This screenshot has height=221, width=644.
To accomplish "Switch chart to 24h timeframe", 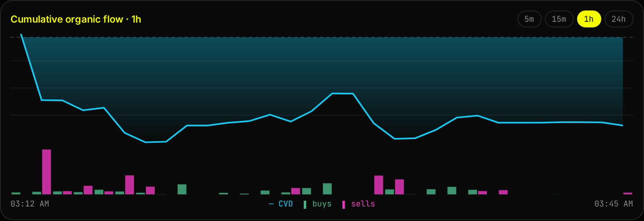I will tap(619, 19).
